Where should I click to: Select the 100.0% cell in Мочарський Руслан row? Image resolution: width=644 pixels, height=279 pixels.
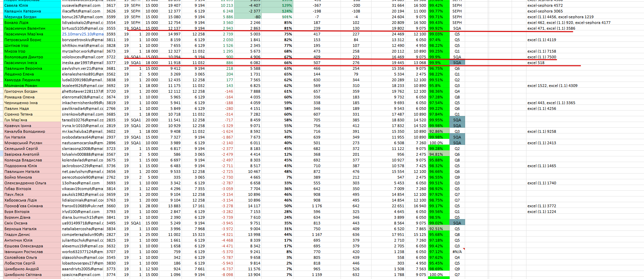(439, 143)
